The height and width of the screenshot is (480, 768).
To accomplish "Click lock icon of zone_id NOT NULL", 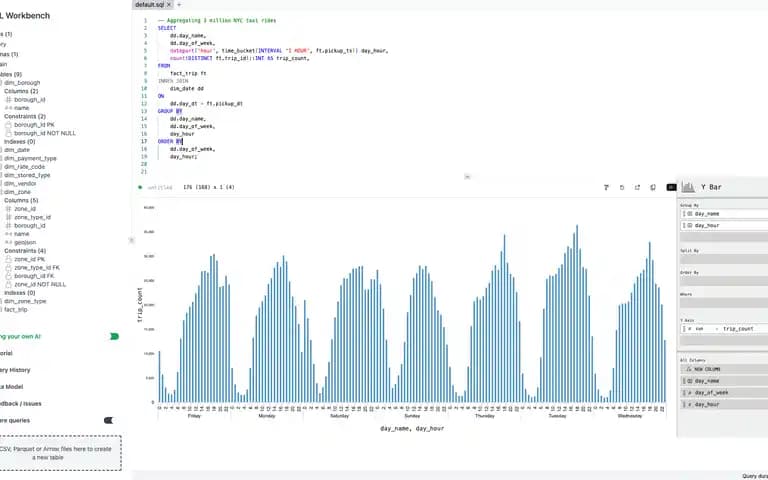I will point(8,284).
